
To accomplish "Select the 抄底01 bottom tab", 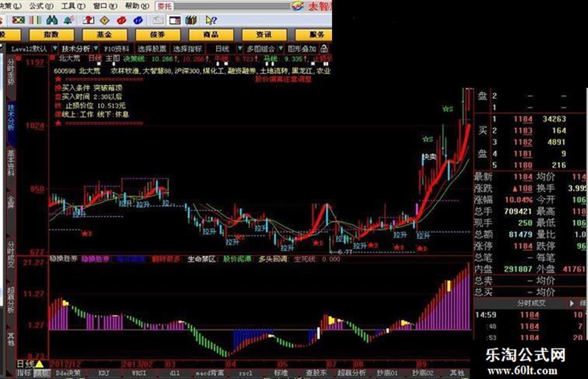I will (388, 373).
